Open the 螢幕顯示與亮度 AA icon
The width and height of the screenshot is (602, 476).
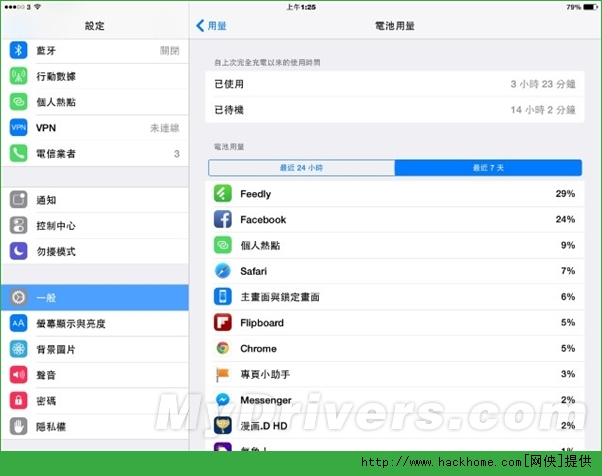point(18,323)
